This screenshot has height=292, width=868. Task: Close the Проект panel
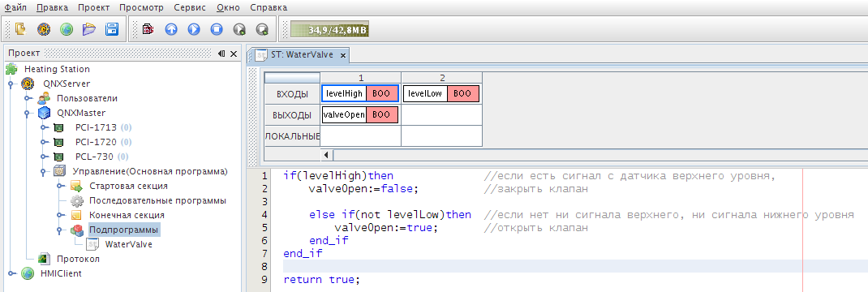pos(234,54)
